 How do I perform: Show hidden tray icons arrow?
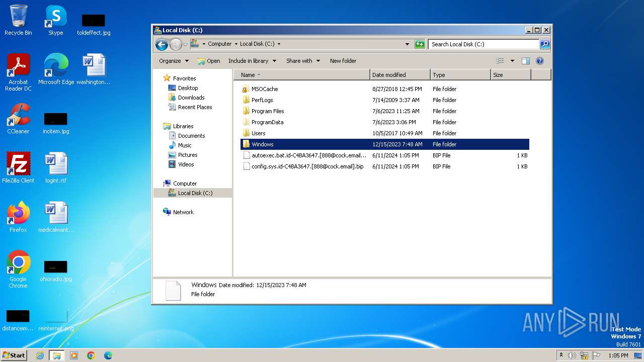561,355
